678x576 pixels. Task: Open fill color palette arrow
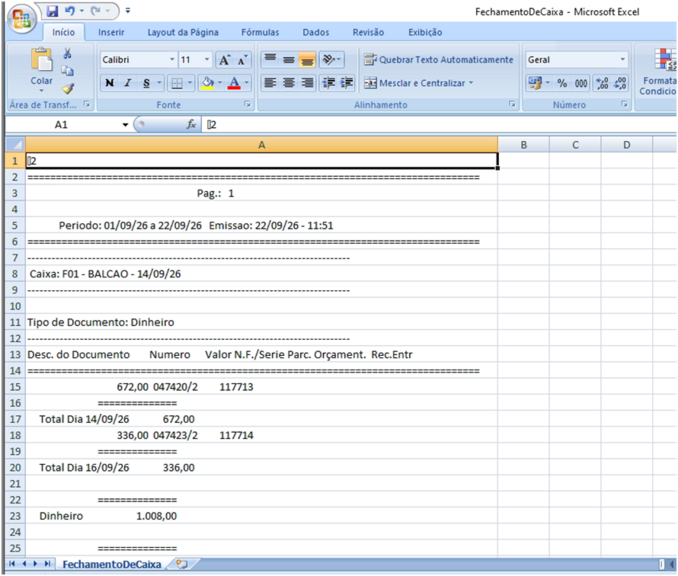coord(220,83)
